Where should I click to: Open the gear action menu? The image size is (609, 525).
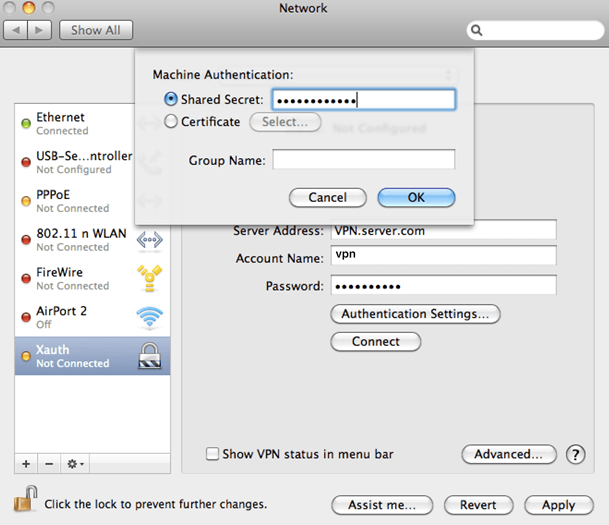coord(75,464)
